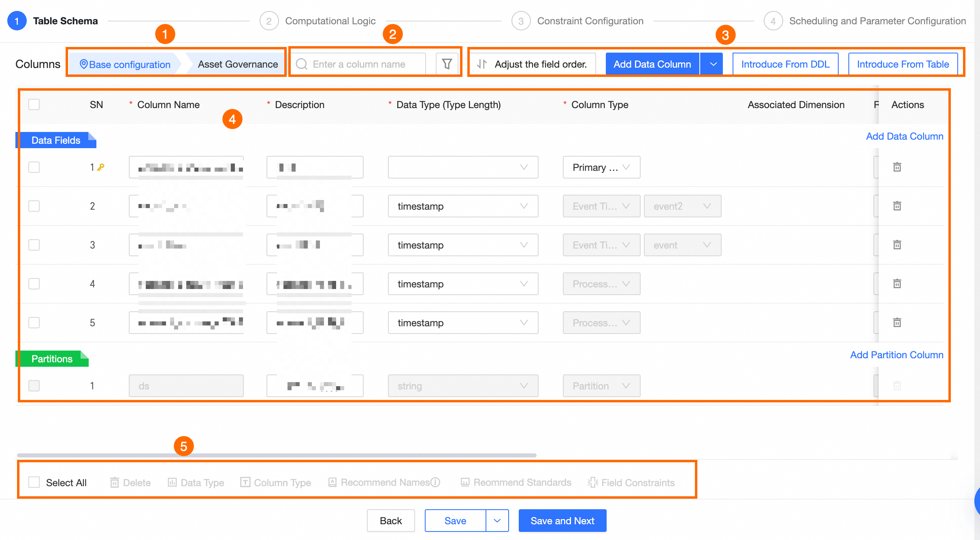Click Introduce From DDL button
This screenshot has height=540, width=980.
coord(785,64)
